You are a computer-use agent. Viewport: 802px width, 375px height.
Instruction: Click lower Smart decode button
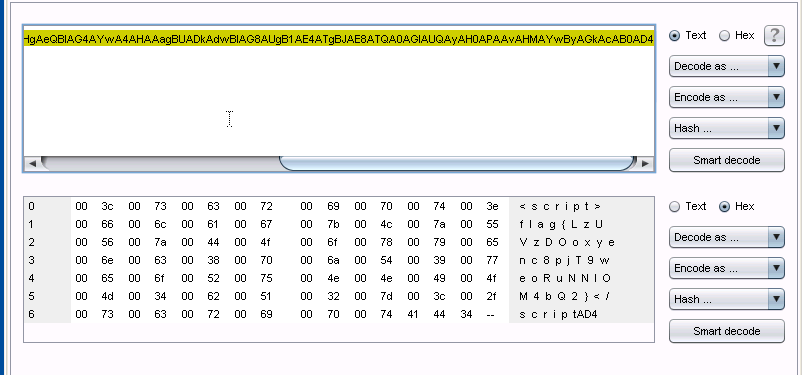[726, 331]
